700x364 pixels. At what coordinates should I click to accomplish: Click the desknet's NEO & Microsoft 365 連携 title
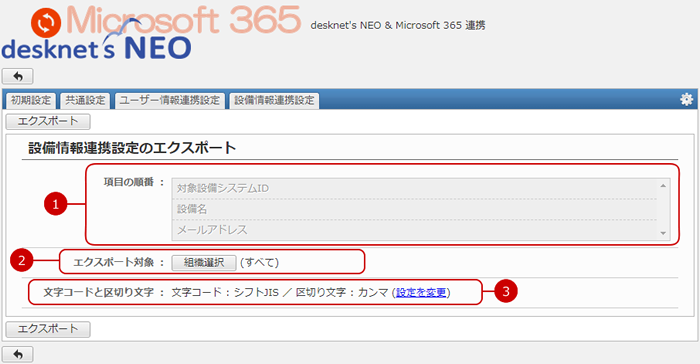(398, 25)
